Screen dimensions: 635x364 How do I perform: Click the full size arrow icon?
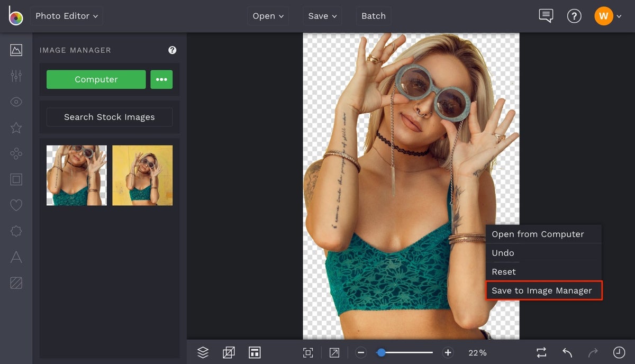click(x=334, y=353)
